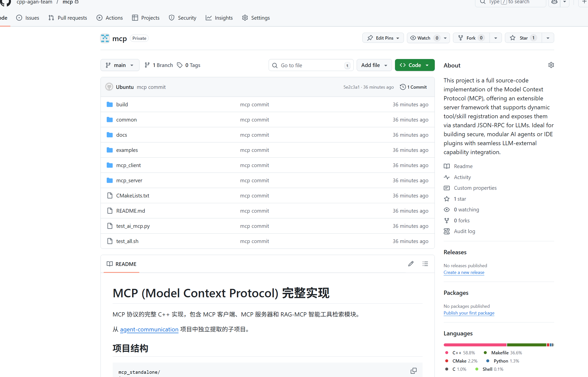
Task: Open the Star lists dropdown arrow
Action: click(x=548, y=38)
